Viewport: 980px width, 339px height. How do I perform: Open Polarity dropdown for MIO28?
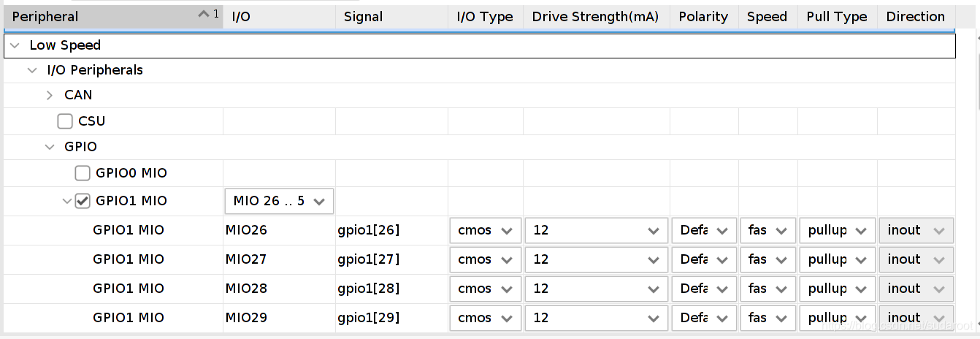pos(704,289)
